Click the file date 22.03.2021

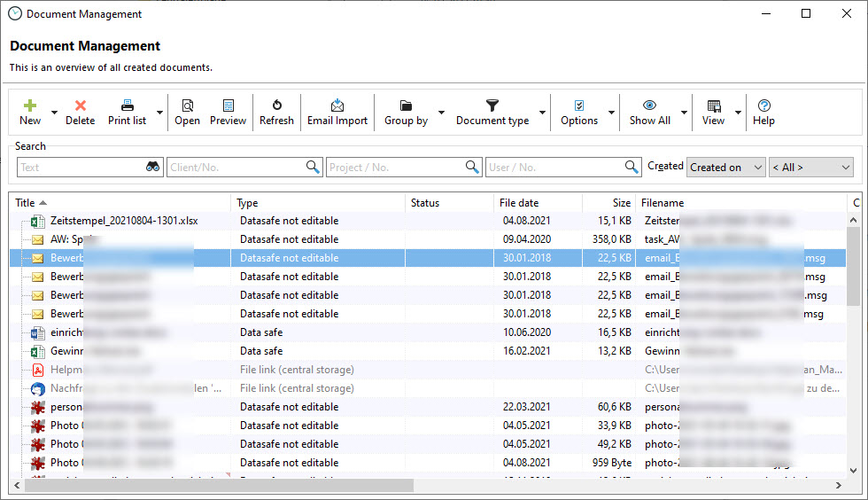tap(526, 407)
